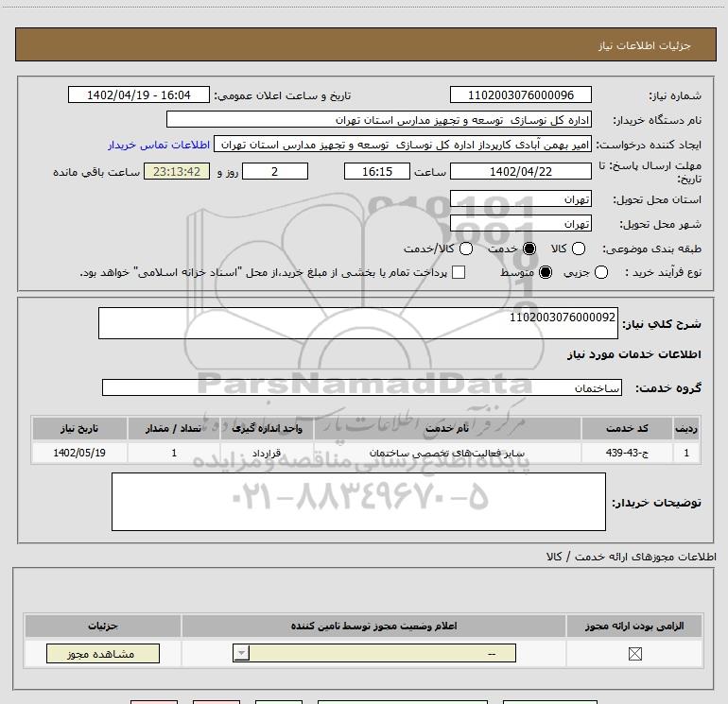Select the کالا radio button
Screen dimensions: 728x704
[578, 249]
